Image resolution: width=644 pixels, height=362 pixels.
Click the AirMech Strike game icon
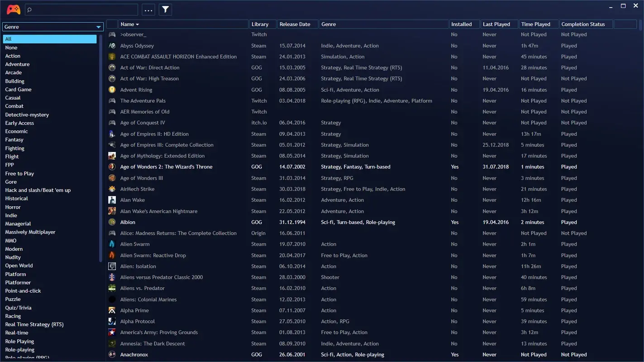112,189
